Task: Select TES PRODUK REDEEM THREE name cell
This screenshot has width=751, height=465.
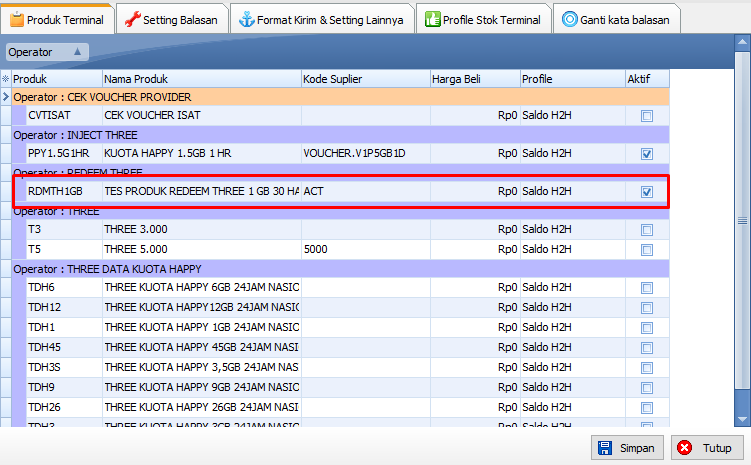Action: 202,192
